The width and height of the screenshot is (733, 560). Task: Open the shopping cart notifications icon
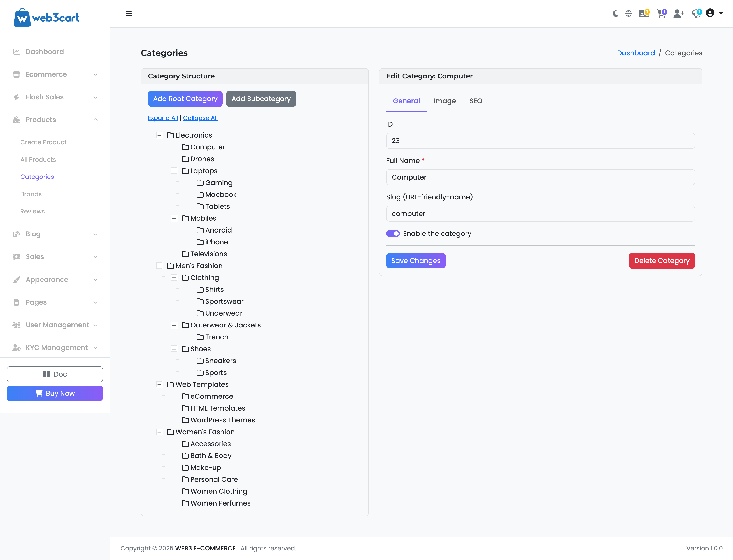(x=661, y=14)
